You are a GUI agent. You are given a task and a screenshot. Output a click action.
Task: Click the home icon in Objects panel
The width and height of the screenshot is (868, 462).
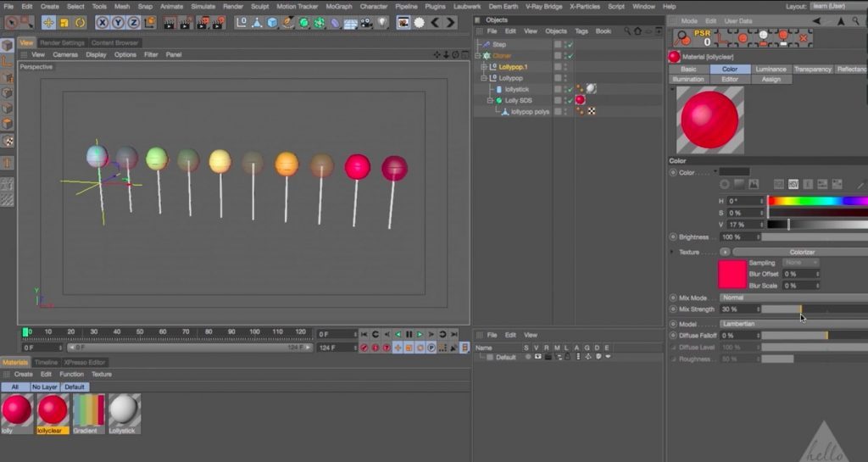(637, 31)
